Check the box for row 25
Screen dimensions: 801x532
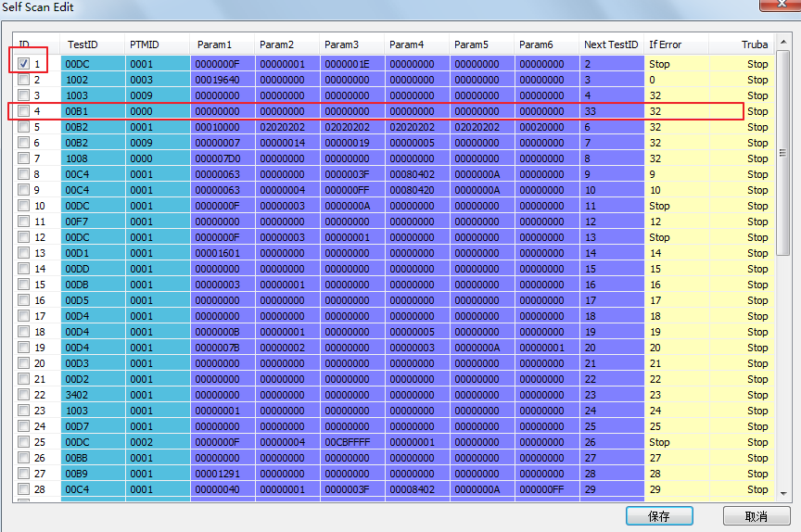23,441
